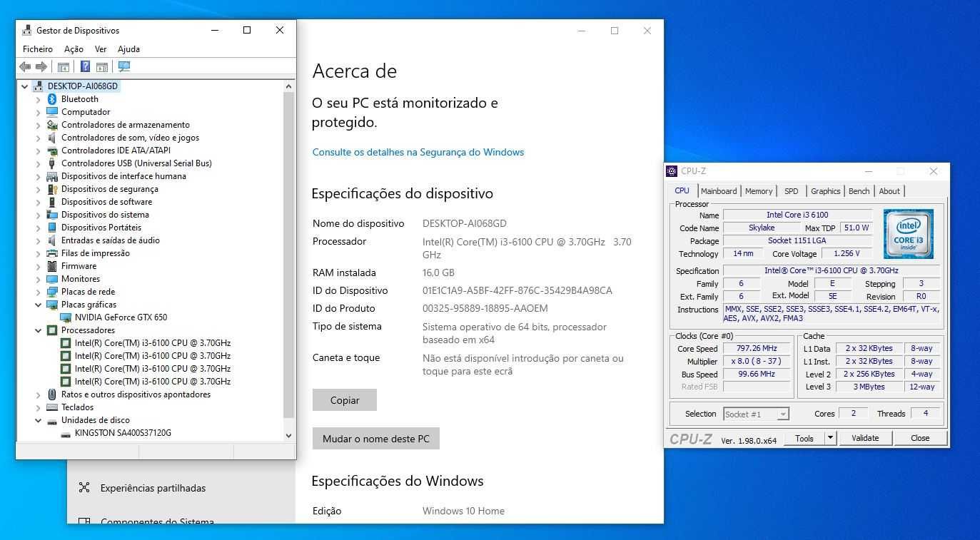
Task: Click the Copiar button
Action: (x=345, y=400)
